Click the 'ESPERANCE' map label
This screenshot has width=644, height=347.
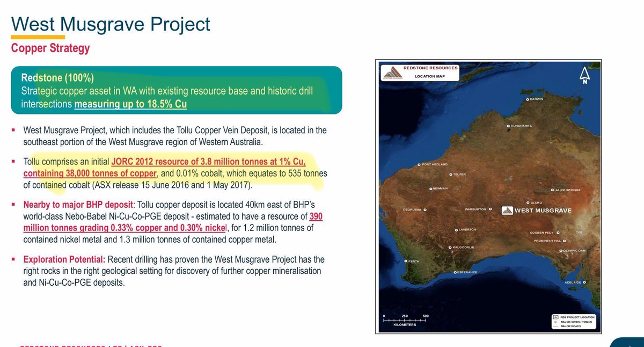[467, 272]
